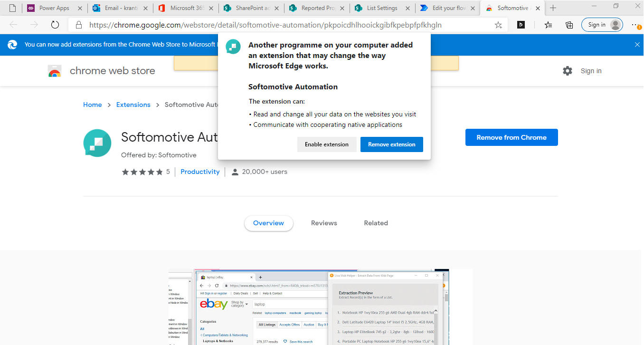Image resolution: width=644 pixels, height=345 pixels.
Task: Open a new browser tab
Action: coord(553,8)
